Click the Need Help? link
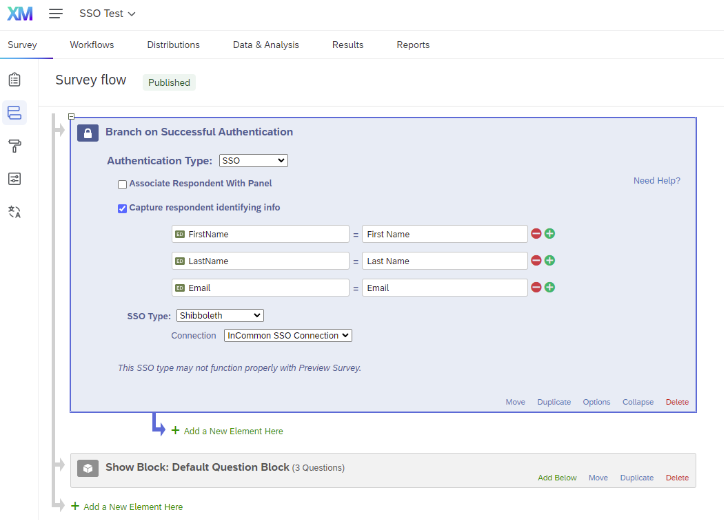This screenshot has width=724, height=520. pyautogui.click(x=657, y=181)
